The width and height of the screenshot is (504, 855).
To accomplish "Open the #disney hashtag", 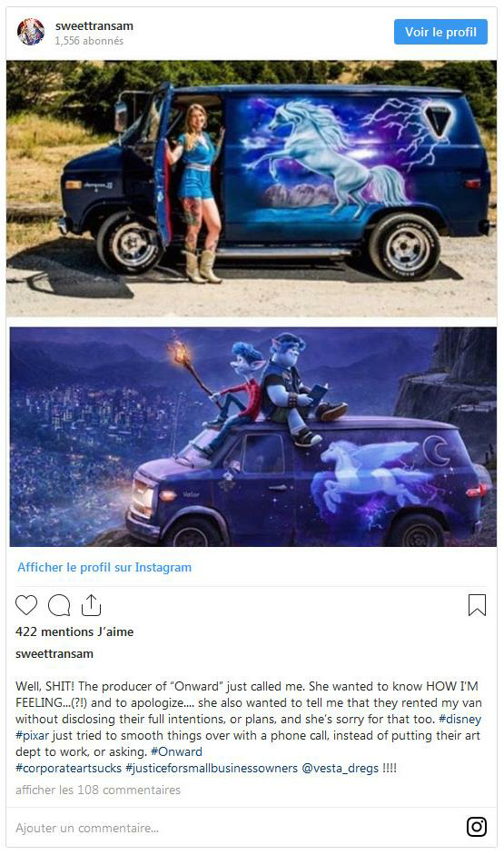I will 460,719.
